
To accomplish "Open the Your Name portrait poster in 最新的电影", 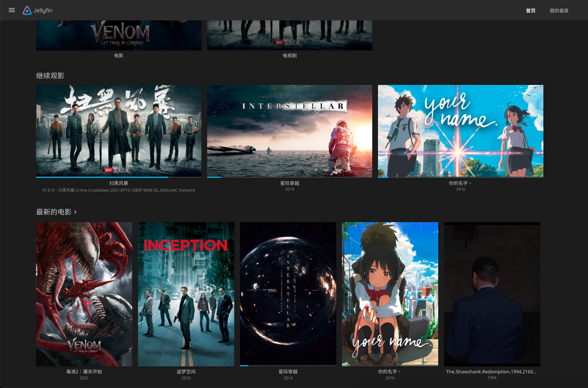I will [390, 294].
